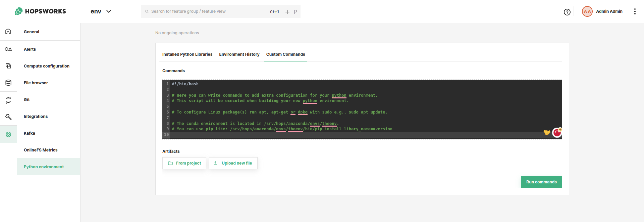
Task: Open Compute configuration menu item
Action: [49, 66]
